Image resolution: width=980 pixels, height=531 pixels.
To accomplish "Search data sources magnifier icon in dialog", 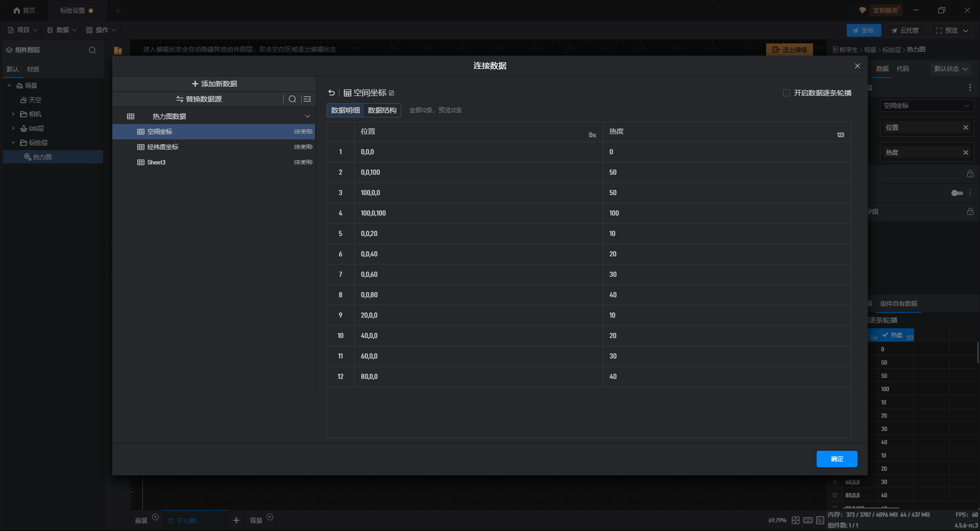I will click(x=292, y=99).
